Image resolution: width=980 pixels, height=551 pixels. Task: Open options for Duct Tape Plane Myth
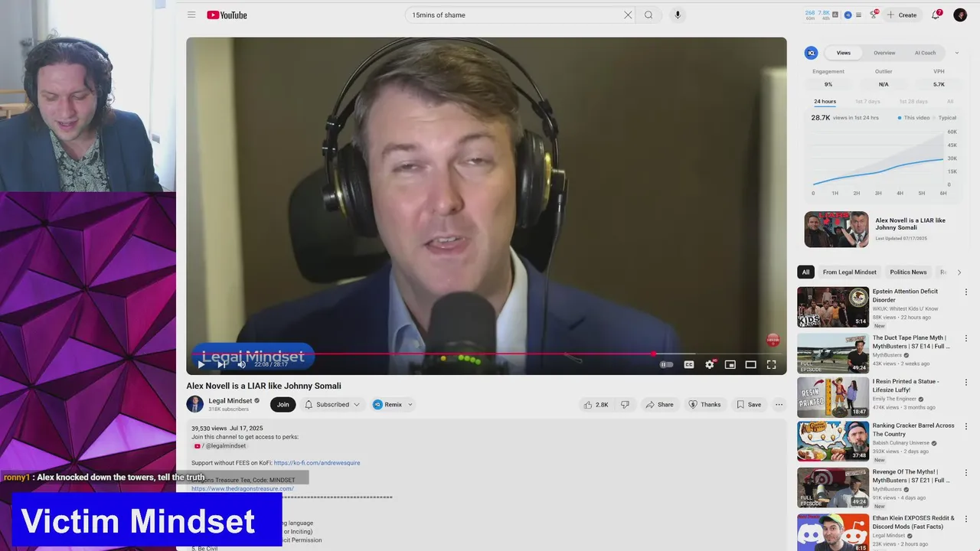coord(965,338)
